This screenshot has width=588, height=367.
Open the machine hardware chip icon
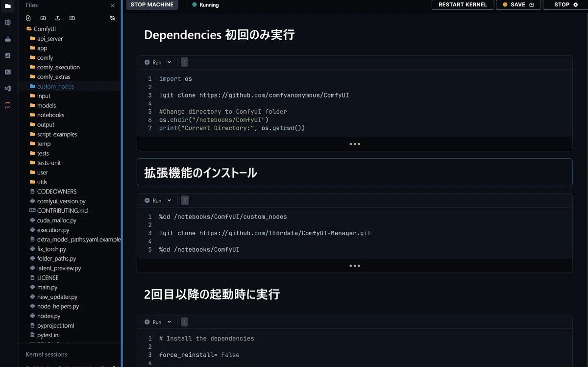(x=7, y=23)
